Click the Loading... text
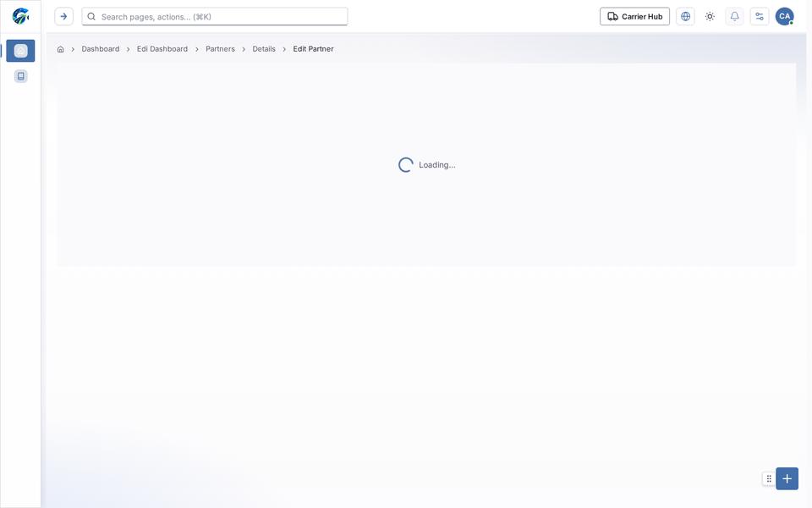The height and width of the screenshot is (508, 812). click(x=437, y=165)
